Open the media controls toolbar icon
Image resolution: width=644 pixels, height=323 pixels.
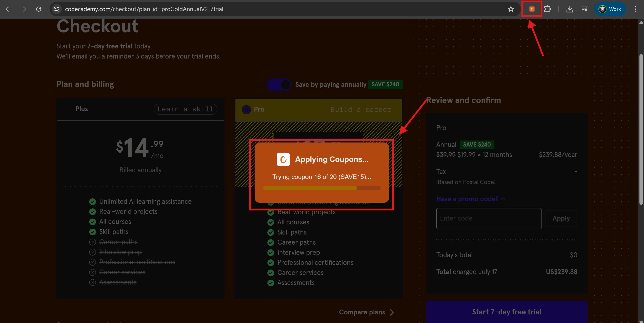click(585, 9)
